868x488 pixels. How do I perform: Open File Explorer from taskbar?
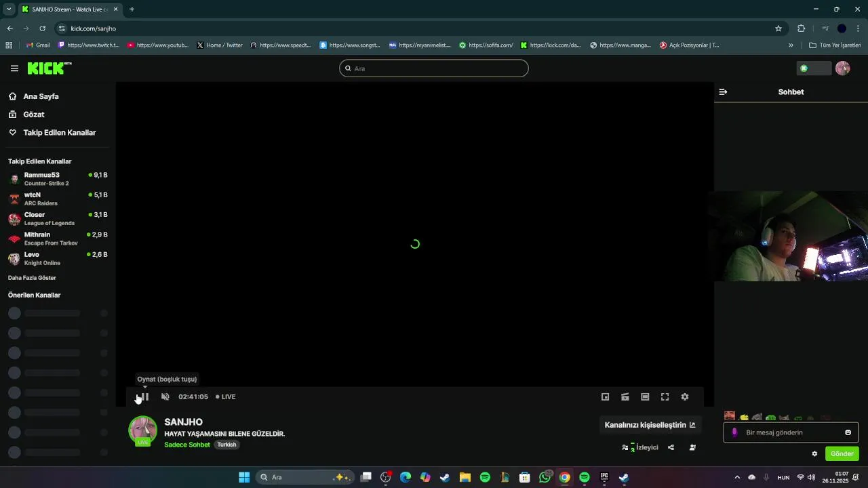coord(465,477)
